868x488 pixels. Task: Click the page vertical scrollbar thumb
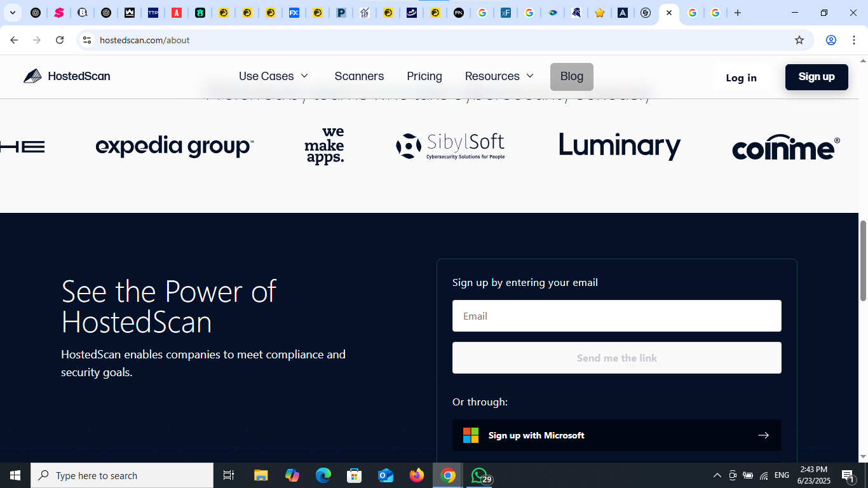863,261
